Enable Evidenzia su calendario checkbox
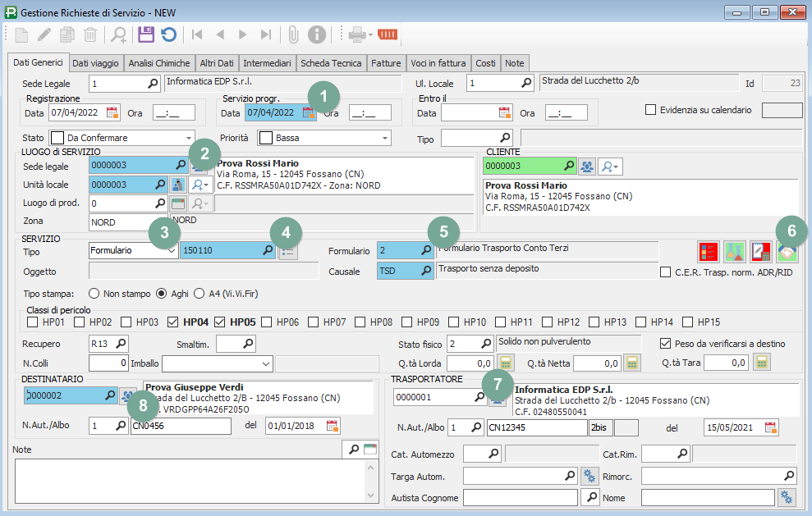 coord(651,110)
